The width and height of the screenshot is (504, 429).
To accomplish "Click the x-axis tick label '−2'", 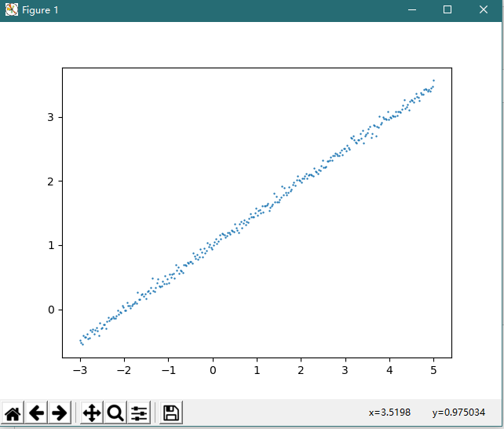I will coord(124,371).
